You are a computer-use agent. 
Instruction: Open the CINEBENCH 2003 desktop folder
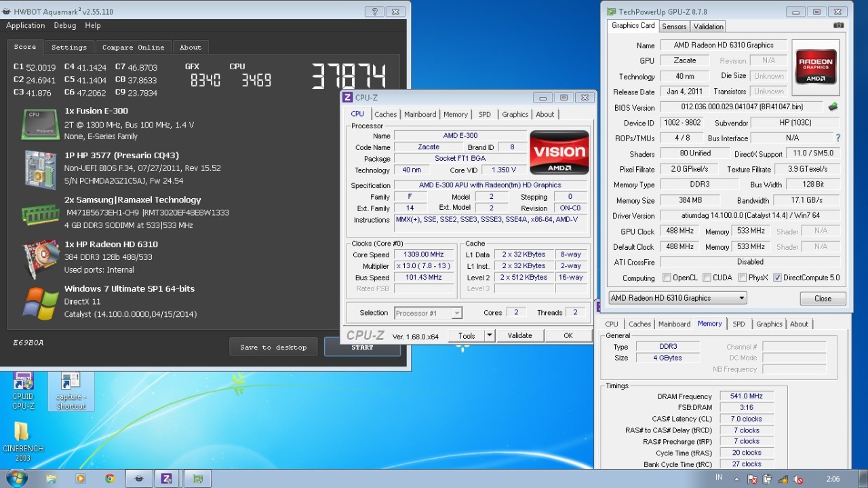click(x=23, y=441)
